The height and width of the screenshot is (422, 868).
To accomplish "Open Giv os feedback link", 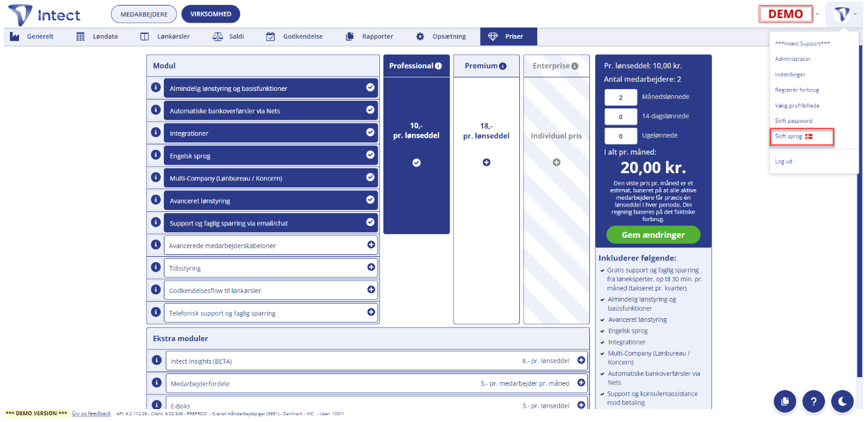I will (x=91, y=413).
